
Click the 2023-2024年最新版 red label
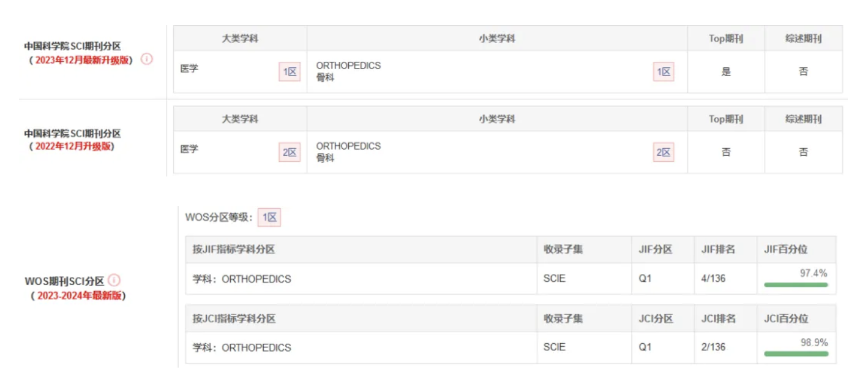(81, 295)
